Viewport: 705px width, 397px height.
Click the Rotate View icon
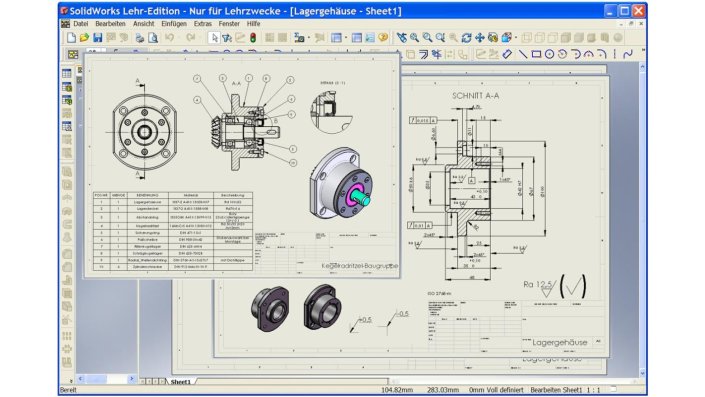[x=467, y=38]
